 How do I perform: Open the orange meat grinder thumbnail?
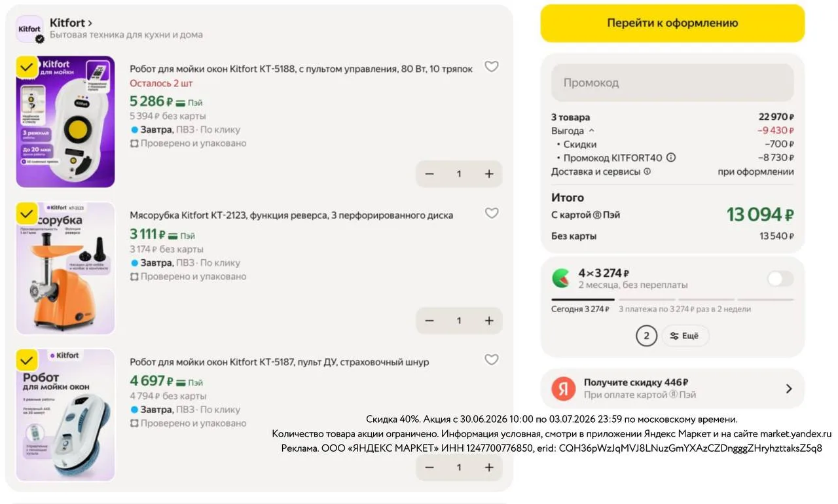[65, 268]
